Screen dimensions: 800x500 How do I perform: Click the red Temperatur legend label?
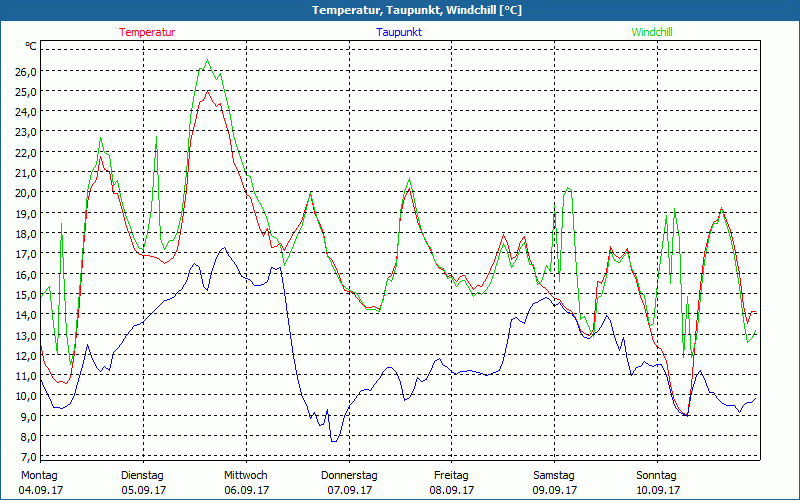tap(147, 32)
